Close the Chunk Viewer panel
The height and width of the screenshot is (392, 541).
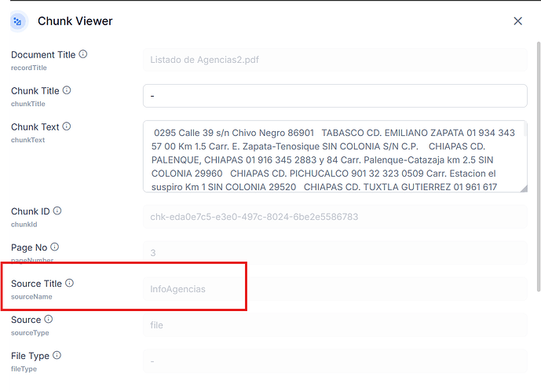pyautogui.click(x=517, y=21)
